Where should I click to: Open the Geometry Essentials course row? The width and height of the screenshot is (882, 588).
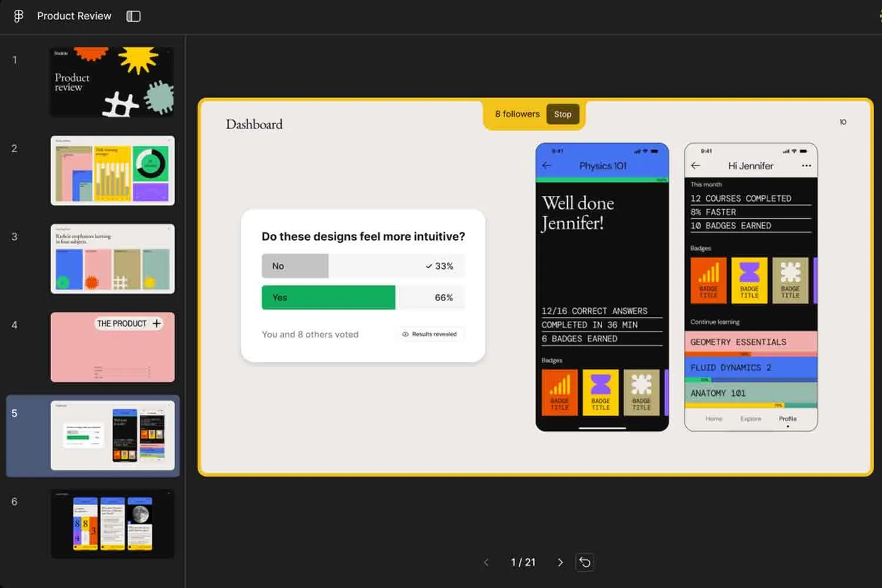pyautogui.click(x=751, y=343)
